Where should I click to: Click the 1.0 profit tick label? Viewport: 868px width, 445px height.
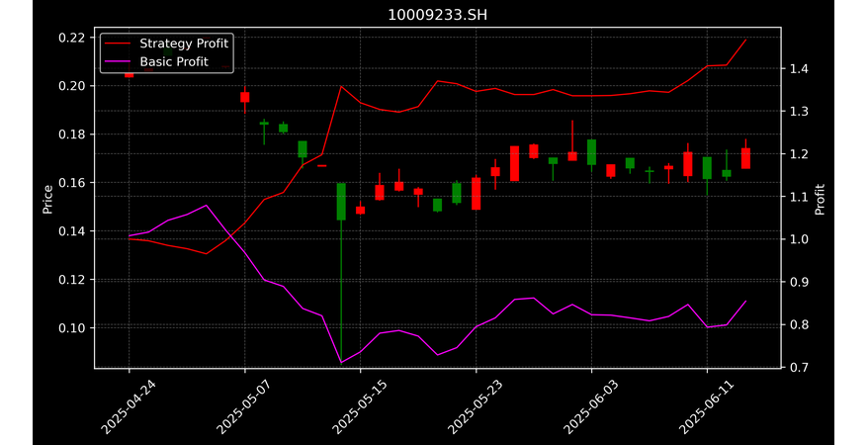(798, 239)
